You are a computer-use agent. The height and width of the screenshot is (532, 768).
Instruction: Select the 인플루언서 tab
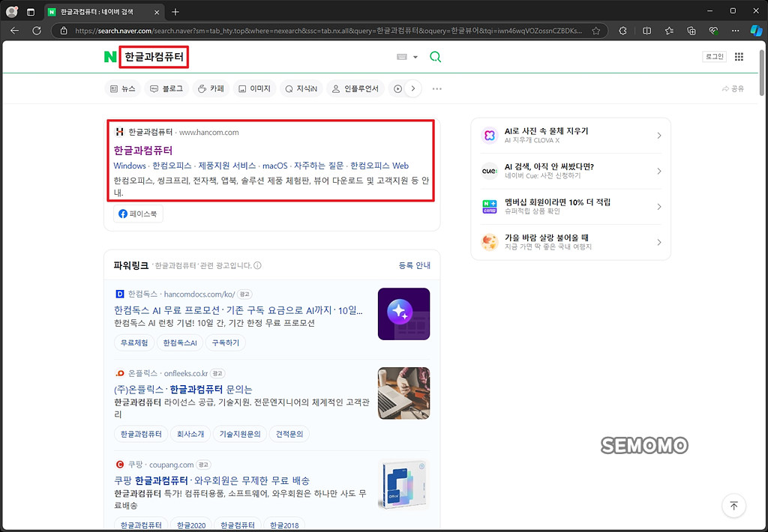click(x=355, y=88)
